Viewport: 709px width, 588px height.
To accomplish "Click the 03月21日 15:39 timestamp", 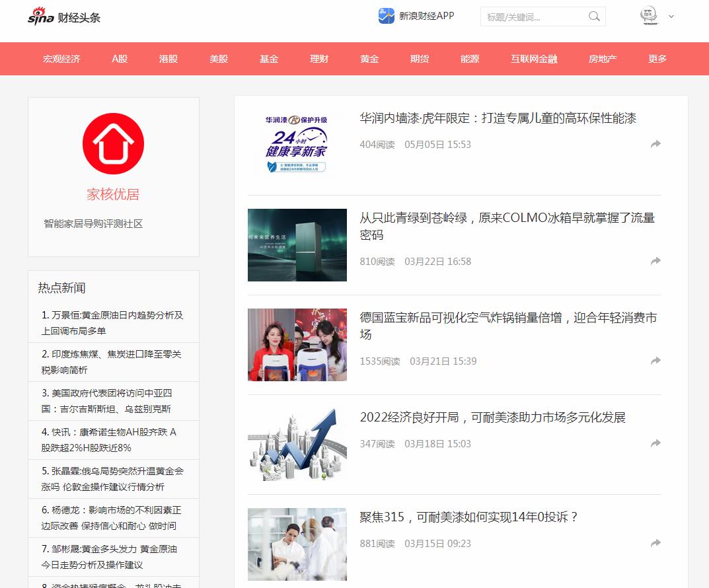I will [443, 361].
